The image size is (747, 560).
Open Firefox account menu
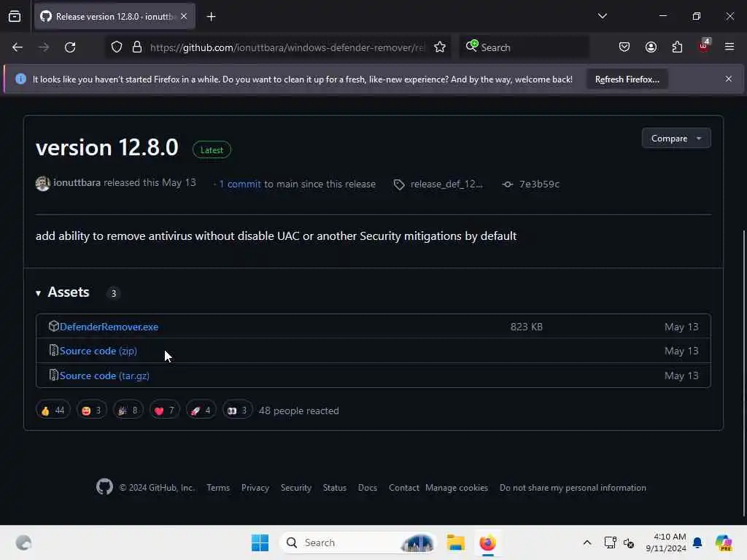click(651, 47)
